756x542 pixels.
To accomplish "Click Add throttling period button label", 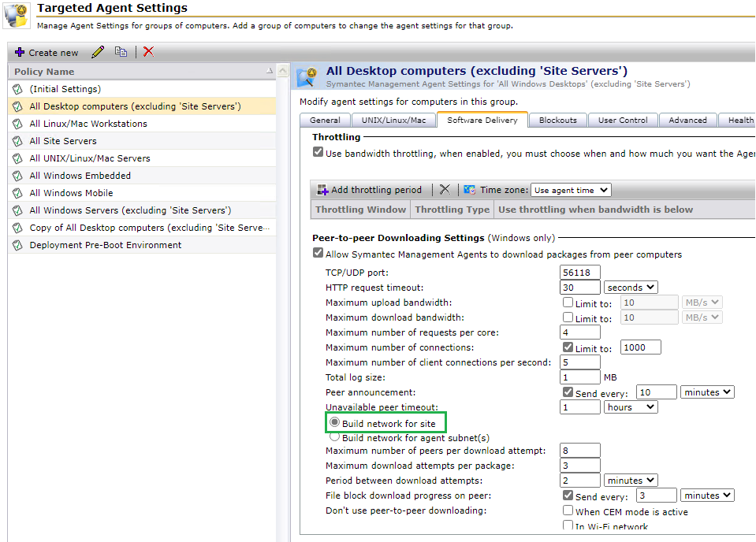I will tap(376, 190).
